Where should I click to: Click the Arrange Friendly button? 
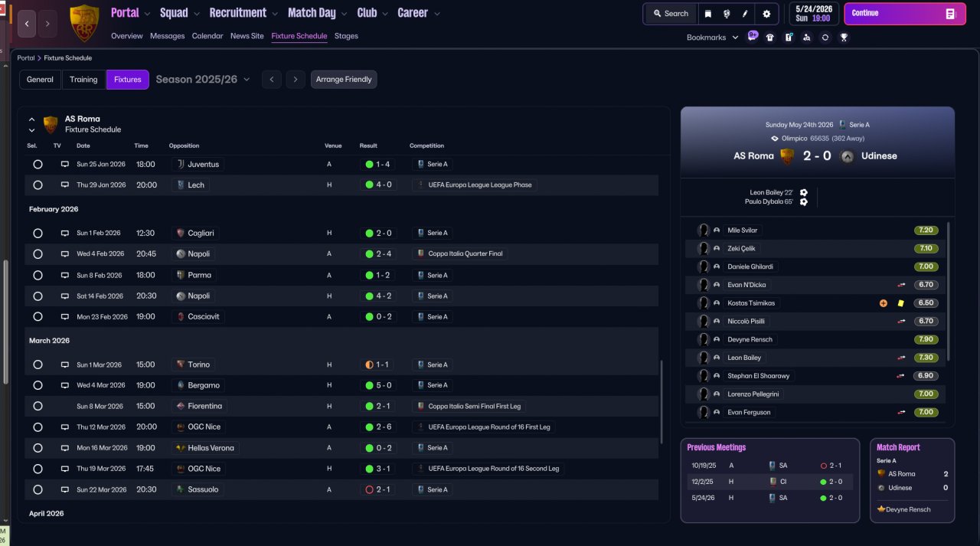pyautogui.click(x=344, y=80)
